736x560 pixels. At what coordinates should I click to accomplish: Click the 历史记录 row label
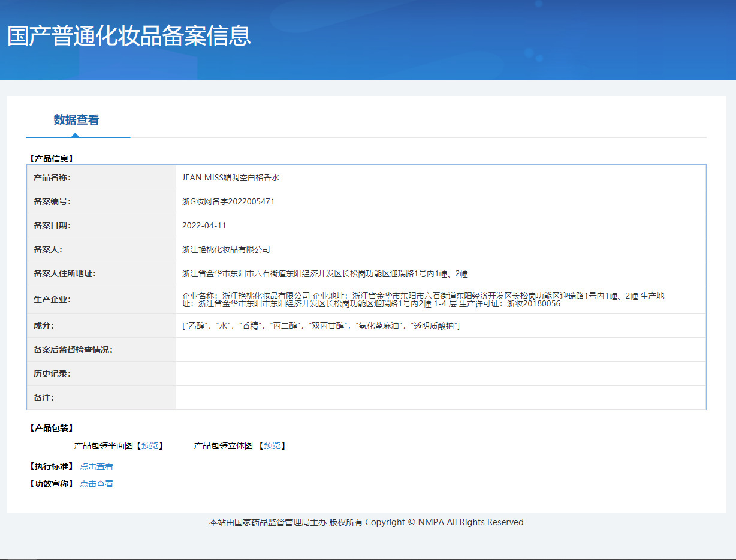pos(52,374)
